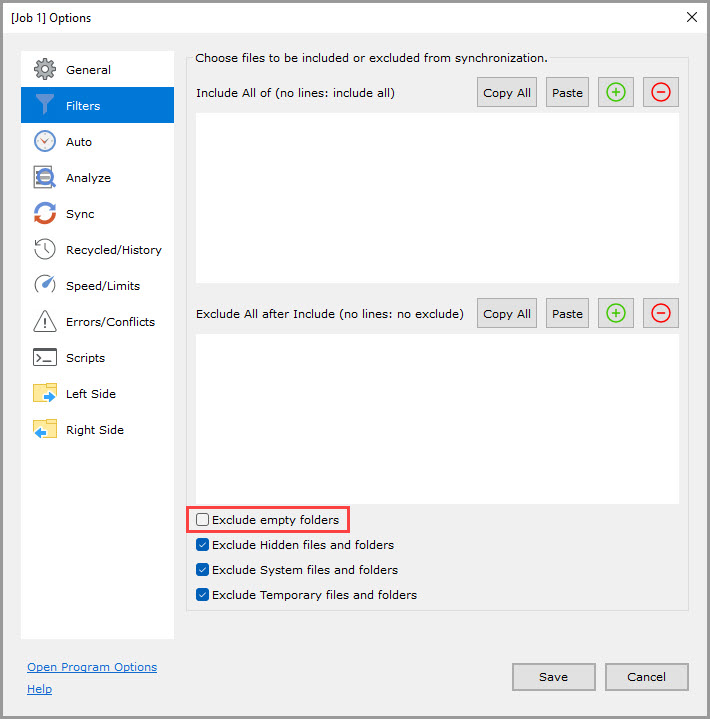Screen dimensions: 710x719
Task: Click inside the Include All of text area
Action: click(x=437, y=197)
